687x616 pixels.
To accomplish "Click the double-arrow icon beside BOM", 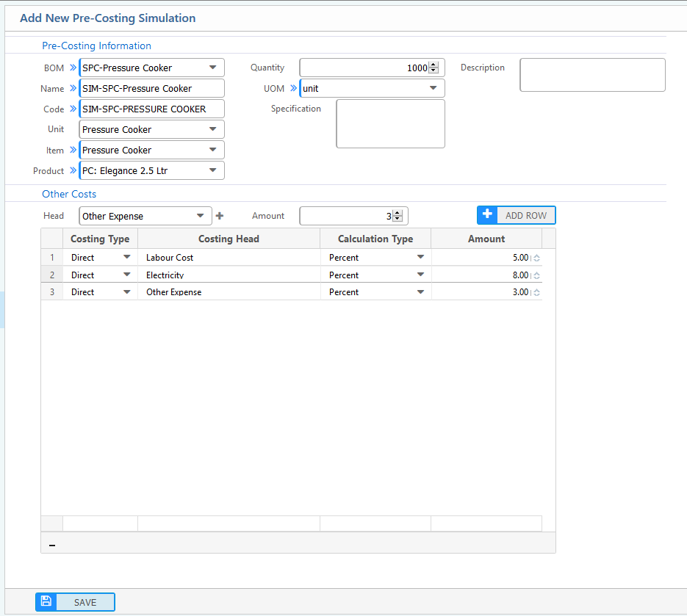I will (73, 68).
